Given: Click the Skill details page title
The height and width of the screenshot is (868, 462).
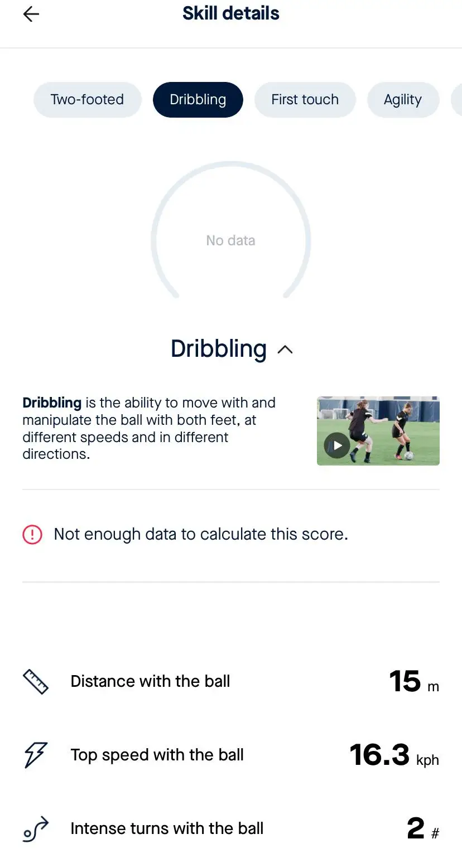Looking at the screenshot, I should coord(230,13).
